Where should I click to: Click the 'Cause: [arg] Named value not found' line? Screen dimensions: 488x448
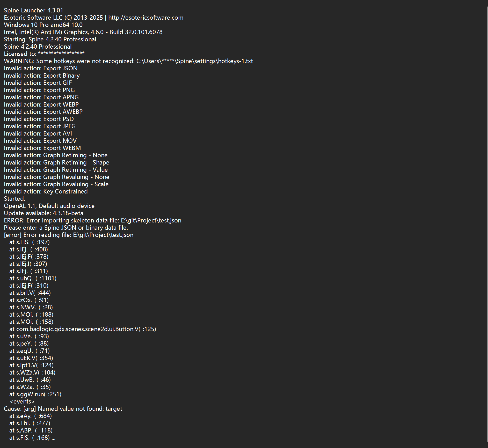tap(63, 409)
